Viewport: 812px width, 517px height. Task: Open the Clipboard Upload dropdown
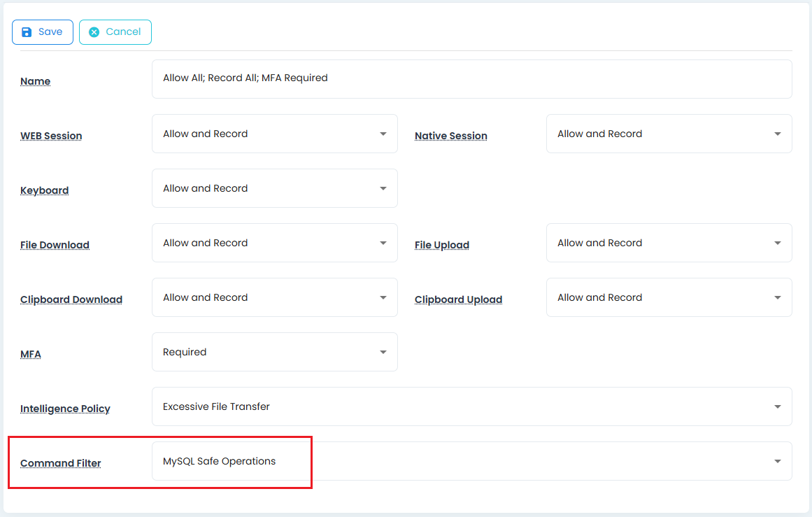669,297
